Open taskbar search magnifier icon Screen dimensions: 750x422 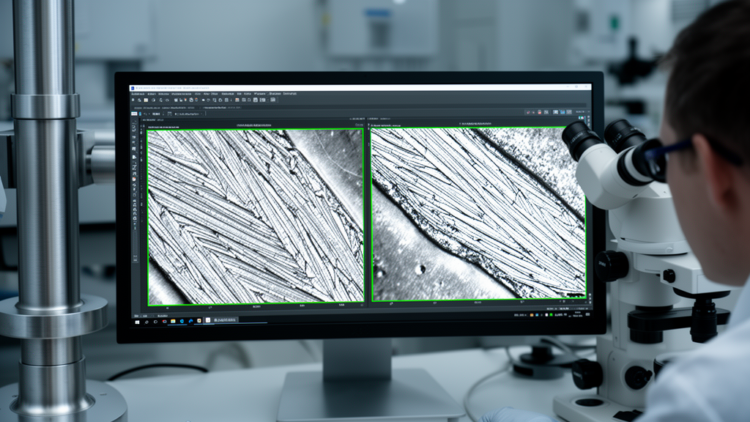pyautogui.click(x=146, y=322)
